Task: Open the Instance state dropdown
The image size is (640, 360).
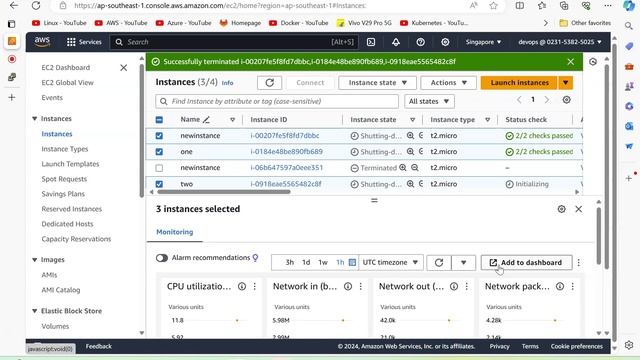Action: point(378,83)
